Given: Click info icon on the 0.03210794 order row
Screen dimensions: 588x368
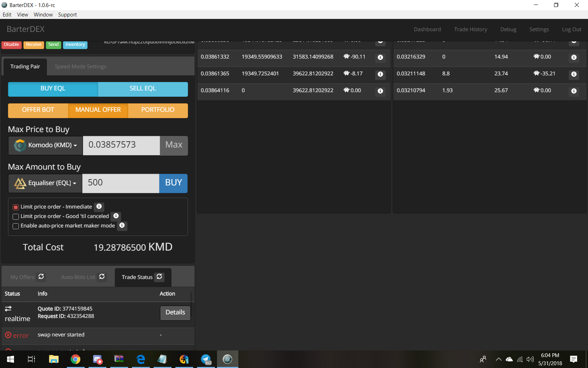Looking at the screenshot, I should 574,91.
